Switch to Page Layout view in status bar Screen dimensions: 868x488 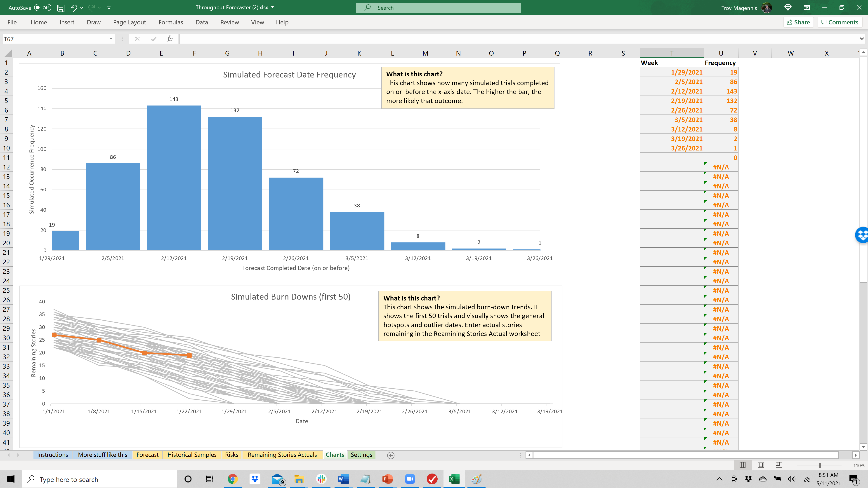point(760,465)
